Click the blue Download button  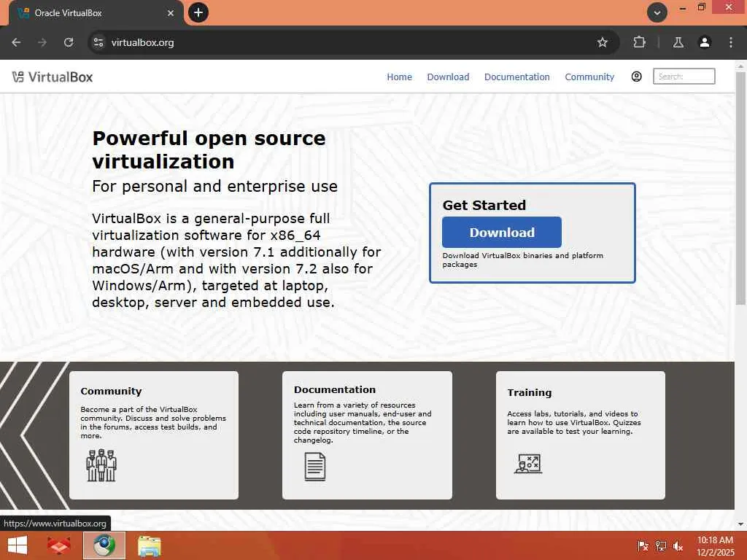[502, 233]
